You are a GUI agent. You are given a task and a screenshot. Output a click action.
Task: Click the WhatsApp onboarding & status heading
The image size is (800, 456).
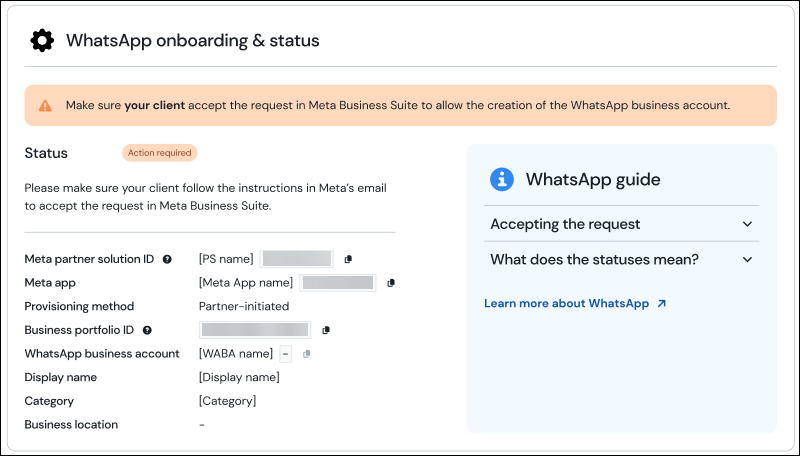point(192,41)
